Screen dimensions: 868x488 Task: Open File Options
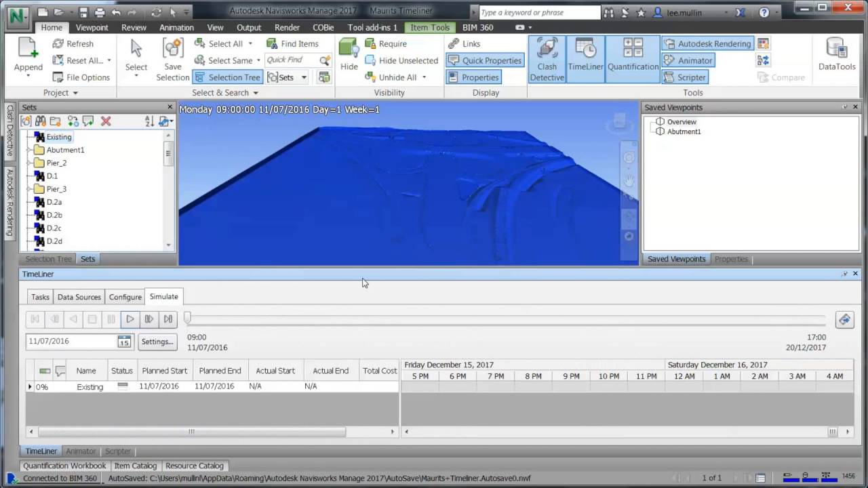click(x=81, y=77)
